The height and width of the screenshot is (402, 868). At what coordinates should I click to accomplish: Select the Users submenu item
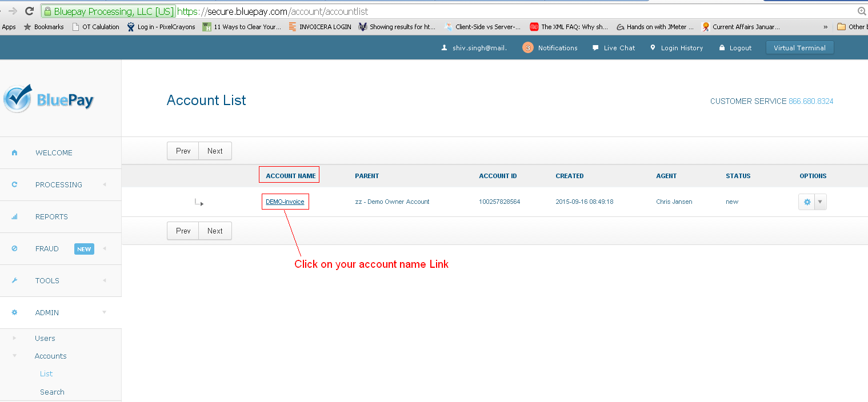point(45,338)
